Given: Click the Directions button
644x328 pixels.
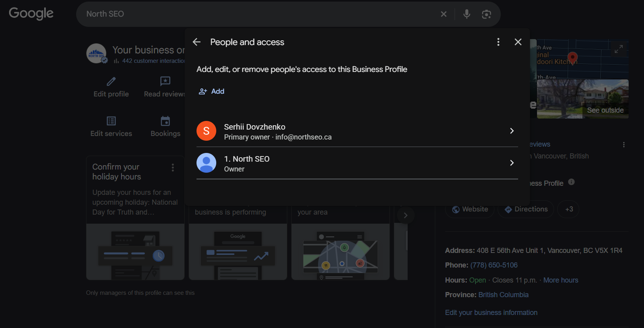Looking at the screenshot, I should pyautogui.click(x=526, y=209).
